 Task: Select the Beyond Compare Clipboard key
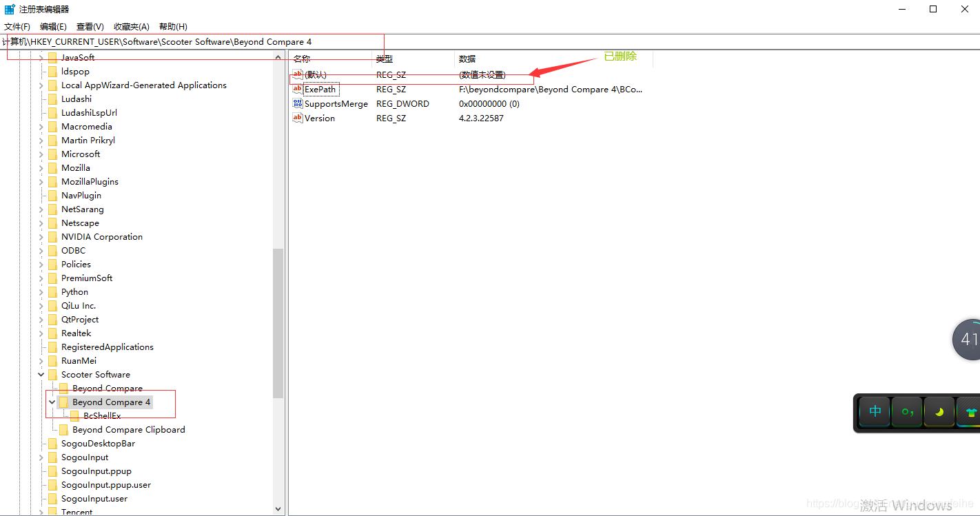pyautogui.click(x=128, y=430)
